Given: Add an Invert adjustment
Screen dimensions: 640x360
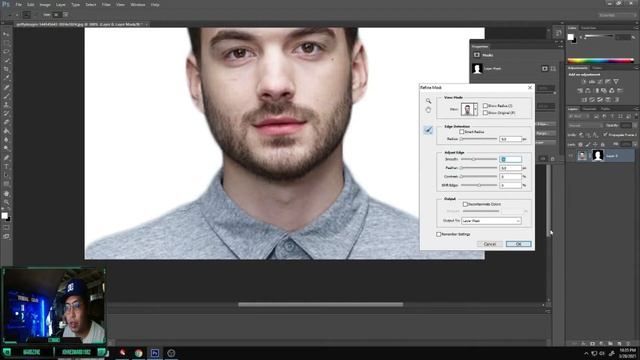Looking at the screenshot, I should click(x=584, y=100).
